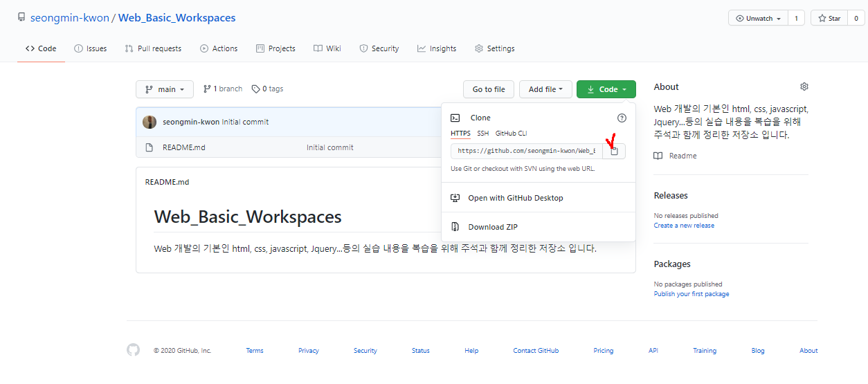Click seongmin-kwon author name in commit row
This screenshot has height=384, width=868.
[x=191, y=122]
